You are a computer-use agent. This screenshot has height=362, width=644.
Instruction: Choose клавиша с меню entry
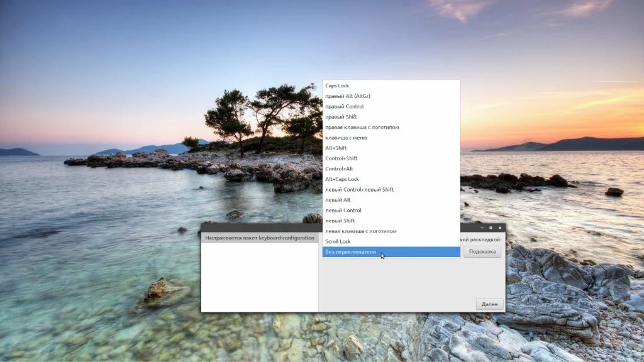[x=347, y=138]
